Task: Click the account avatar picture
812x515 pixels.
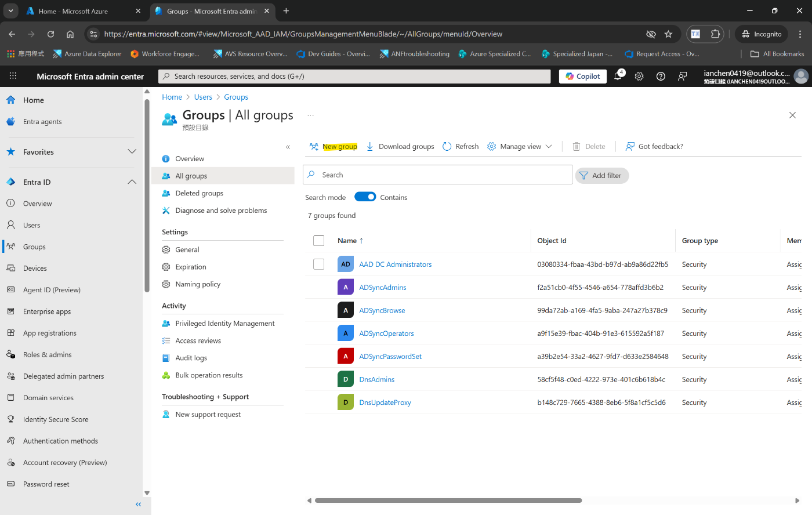Action: tap(801, 76)
